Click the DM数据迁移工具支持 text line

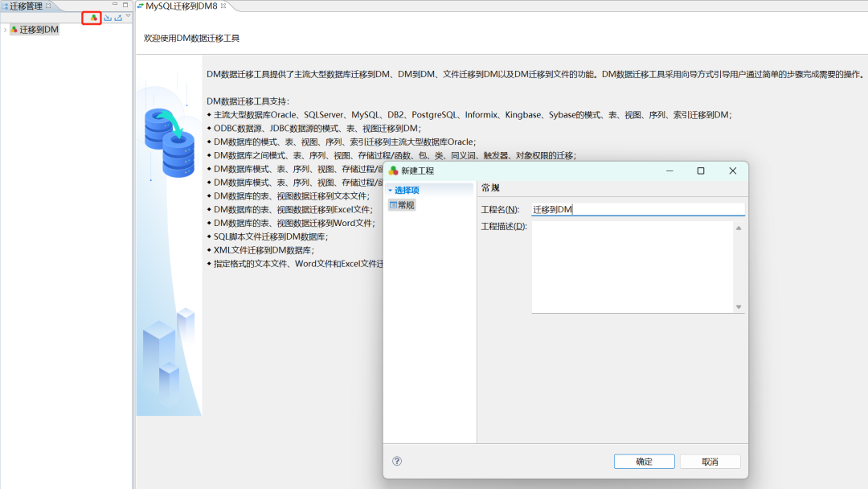[248, 101]
